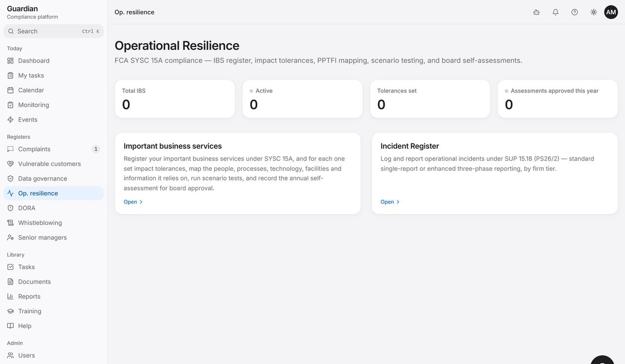The width and height of the screenshot is (625, 364).
Task: Open the Documents library item
Action: click(x=54, y=282)
